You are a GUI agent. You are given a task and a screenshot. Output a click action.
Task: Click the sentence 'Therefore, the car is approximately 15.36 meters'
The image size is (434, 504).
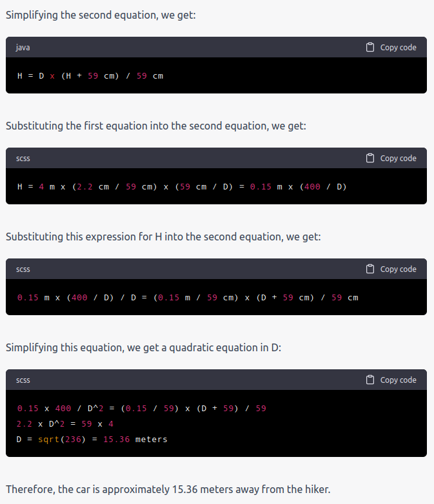click(168, 489)
